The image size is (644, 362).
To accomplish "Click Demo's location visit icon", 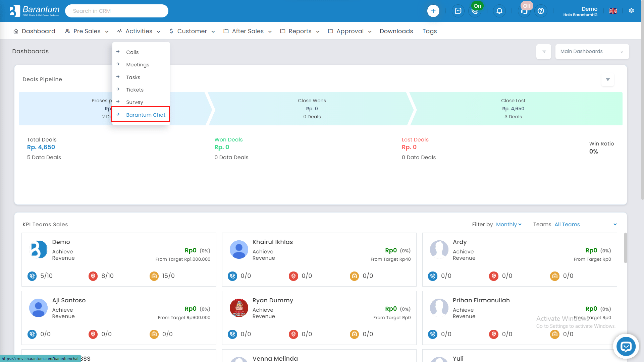I will pos(93,276).
